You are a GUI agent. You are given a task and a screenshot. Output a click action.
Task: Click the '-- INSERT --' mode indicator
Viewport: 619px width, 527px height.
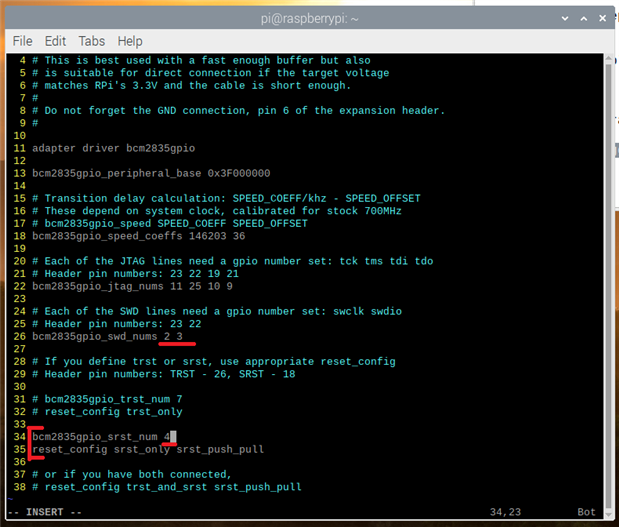45,512
